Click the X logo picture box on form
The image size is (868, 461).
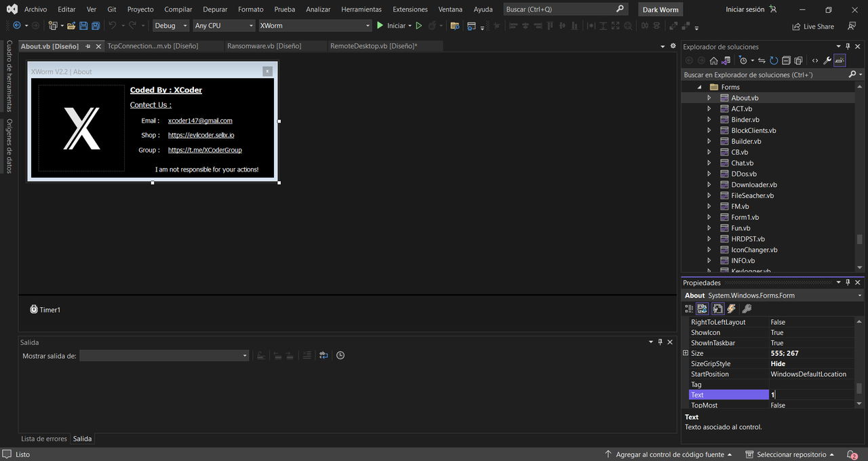(81, 128)
